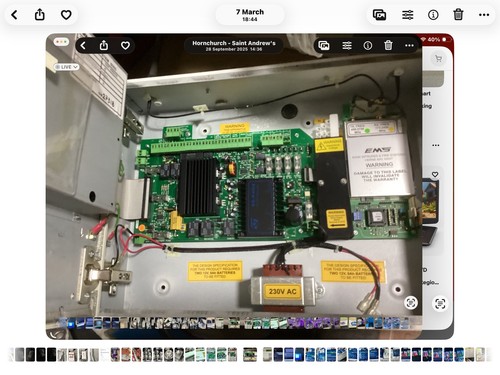The image size is (500, 375).
Task: Open the outer three-dots more menu
Action: [484, 15]
